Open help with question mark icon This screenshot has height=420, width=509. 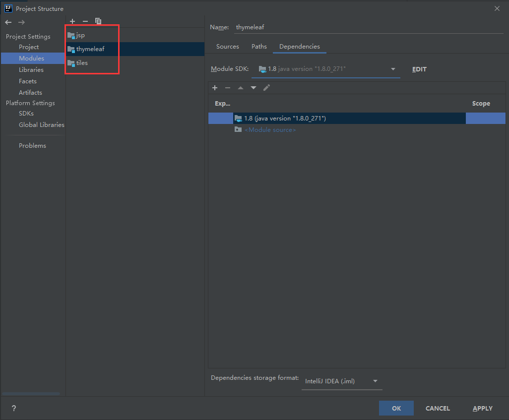click(x=13, y=408)
